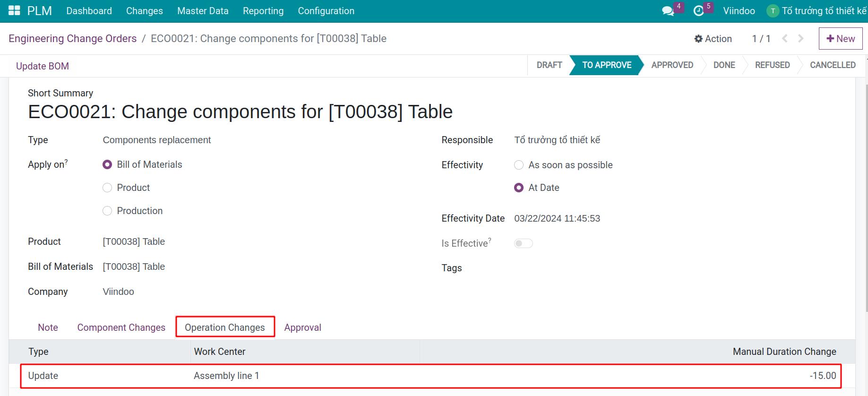Image resolution: width=868 pixels, height=396 pixels.
Task: Open the apps grid home menu icon
Action: click(x=14, y=11)
